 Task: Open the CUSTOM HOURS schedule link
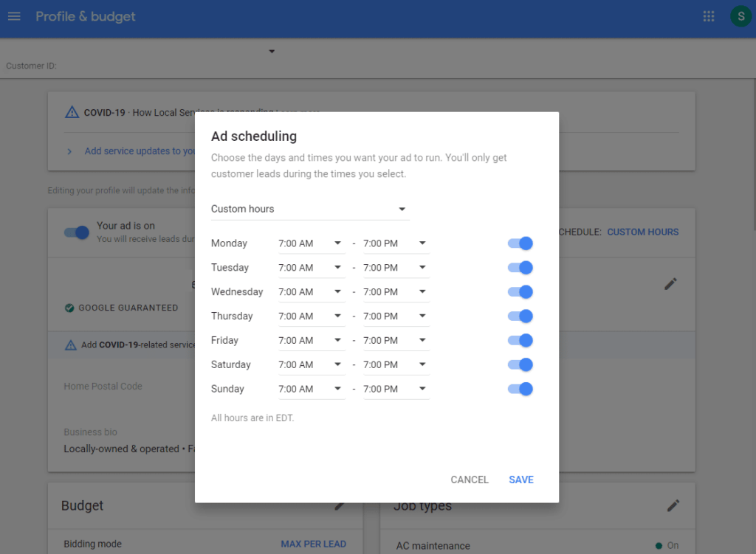(x=642, y=232)
